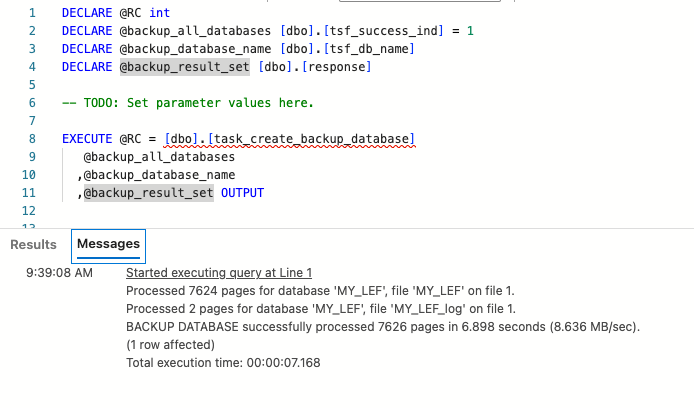Image resolution: width=694 pixels, height=408 pixels.
Task: Click line number 5 in gutter
Action: coord(32,85)
